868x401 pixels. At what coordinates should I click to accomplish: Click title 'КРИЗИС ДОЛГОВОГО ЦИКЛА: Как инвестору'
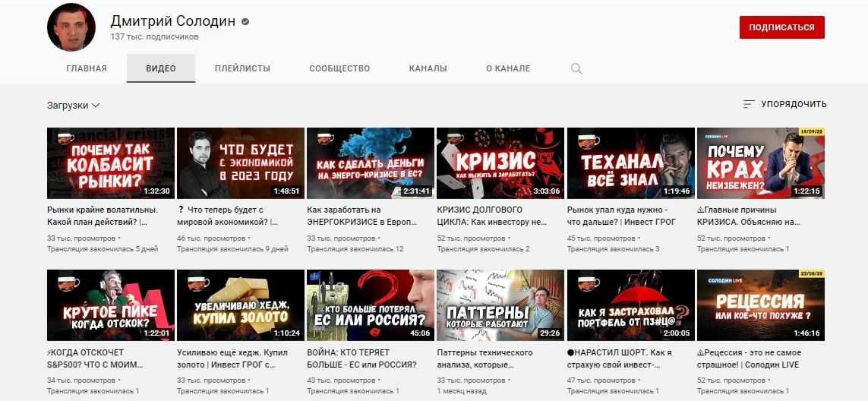(x=492, y=216)
